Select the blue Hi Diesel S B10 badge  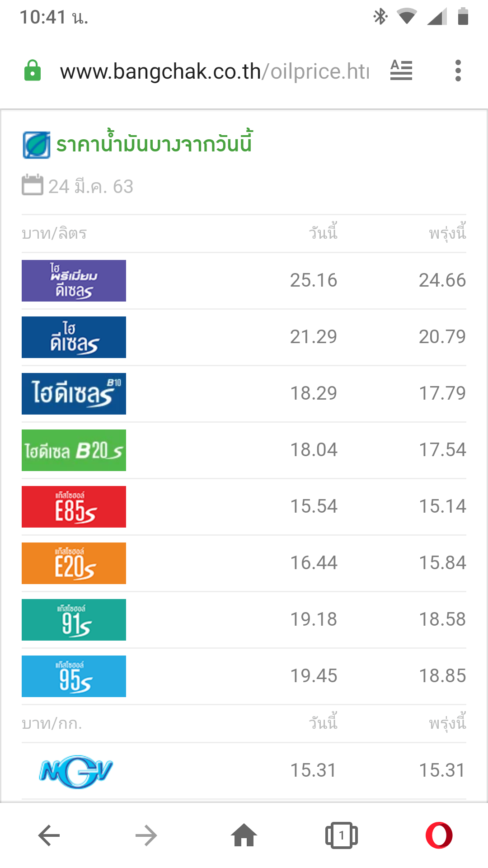pyautogui.click(x=74, y=394)
